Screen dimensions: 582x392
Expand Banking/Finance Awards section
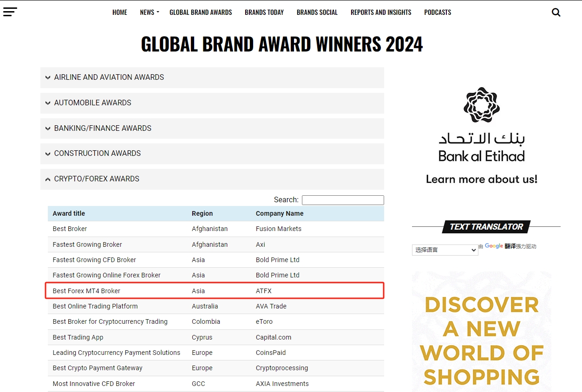[212, 129]
